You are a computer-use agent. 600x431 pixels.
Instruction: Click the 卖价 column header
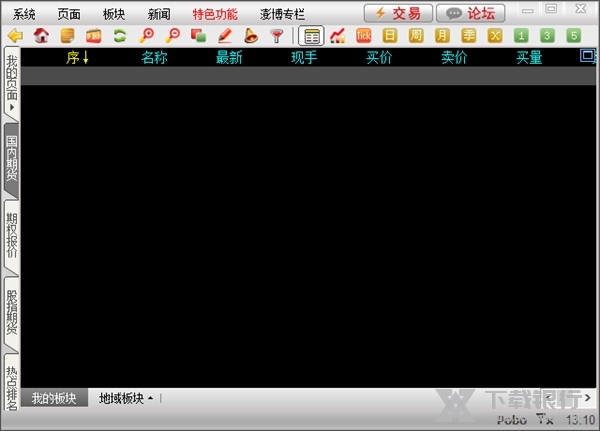pos(454,57)
